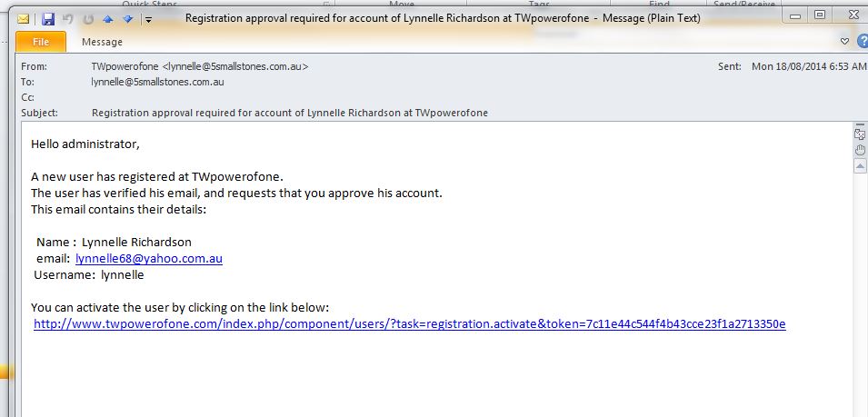Click the recipient address in the To field
Viewport: 868px width, 417px height.
[x=158, y=82]
